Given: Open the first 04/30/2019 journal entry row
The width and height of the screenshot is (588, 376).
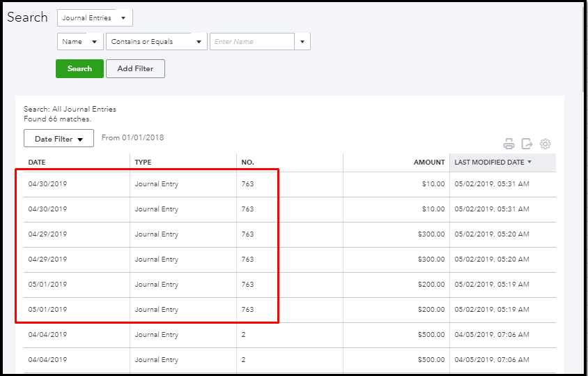Looking at the screenshot, I should click(x=48, y=184).
